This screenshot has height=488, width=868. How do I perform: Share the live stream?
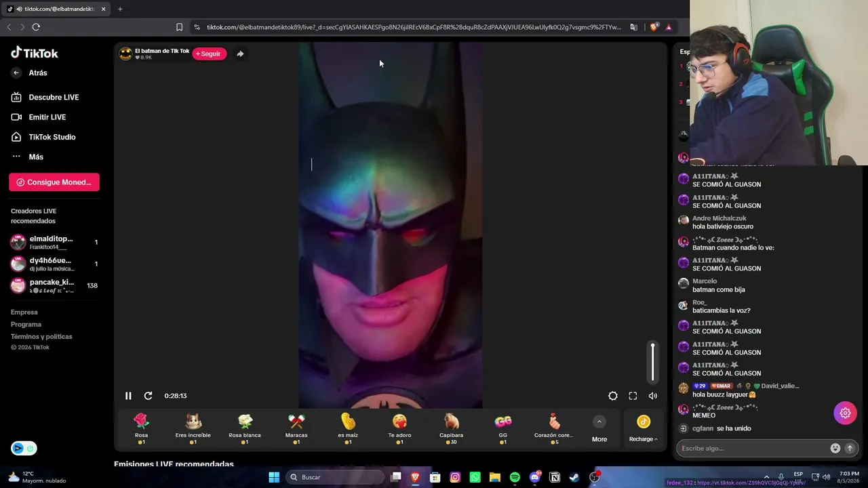click(240, 54)
